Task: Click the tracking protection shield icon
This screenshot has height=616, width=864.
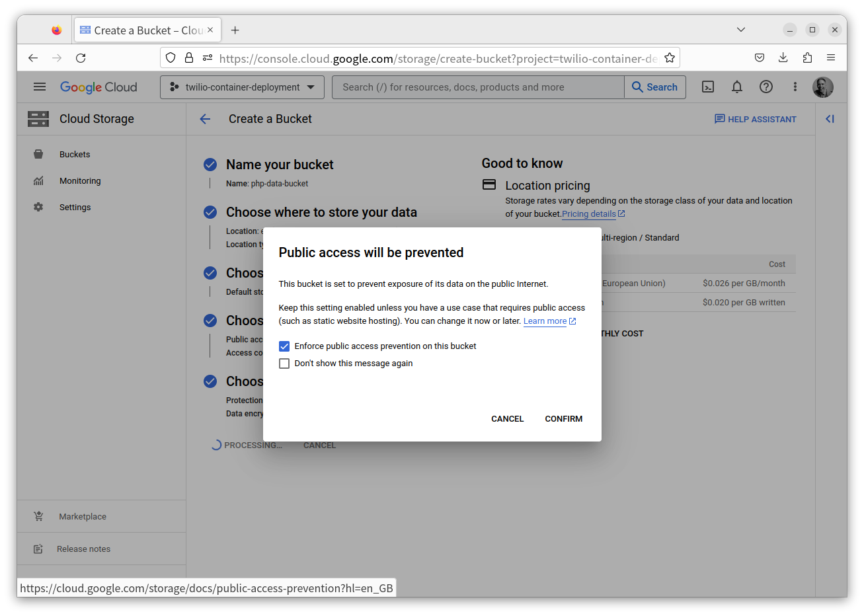Action: pos(171,58)
